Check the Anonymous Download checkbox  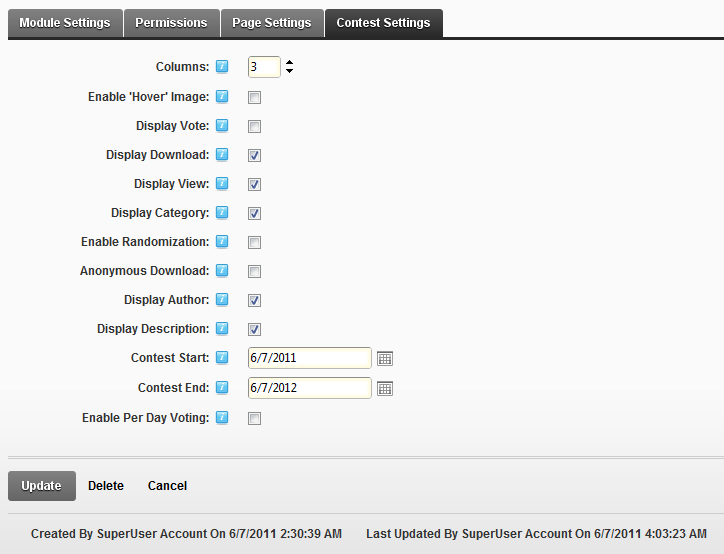click(254, 271)
